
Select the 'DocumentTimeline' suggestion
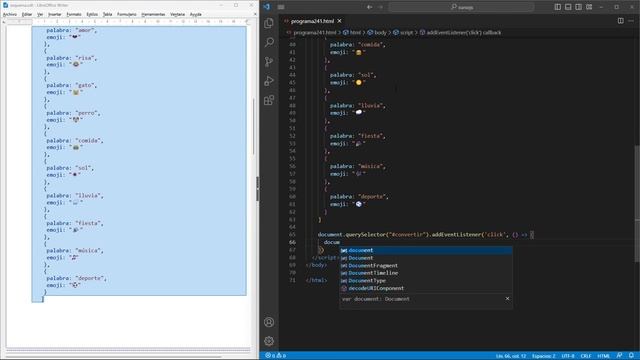pos(426,273)
